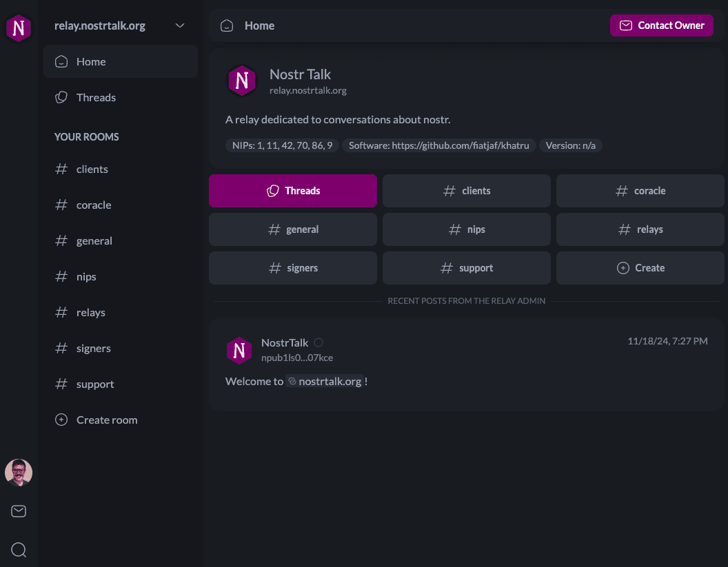Viewport: 728px width, 567px height.
Task: Click the relays room tile
Action: tap(640, 229)
